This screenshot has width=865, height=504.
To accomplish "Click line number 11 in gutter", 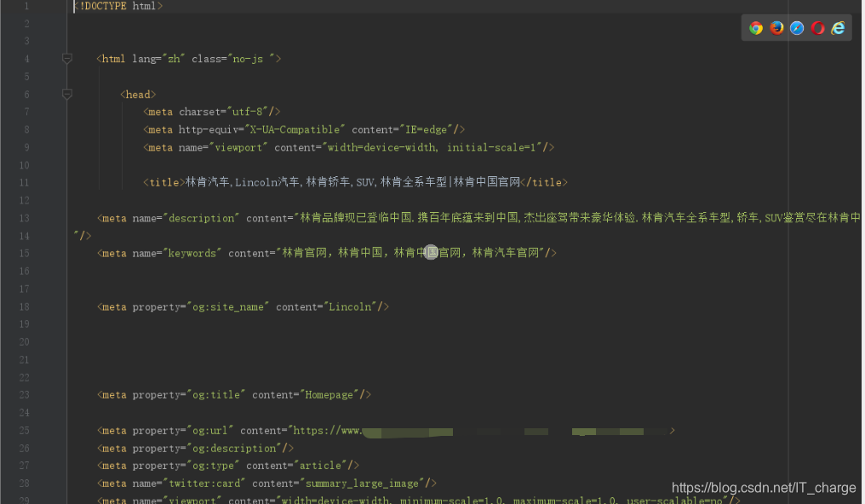I will [x=24, y=182].
